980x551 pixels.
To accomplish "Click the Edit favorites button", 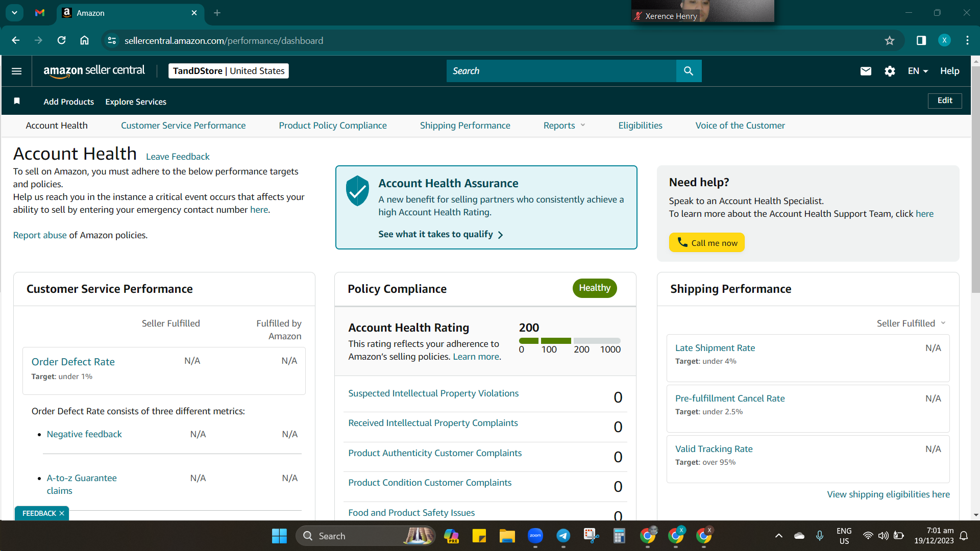I will pos(945,101).
